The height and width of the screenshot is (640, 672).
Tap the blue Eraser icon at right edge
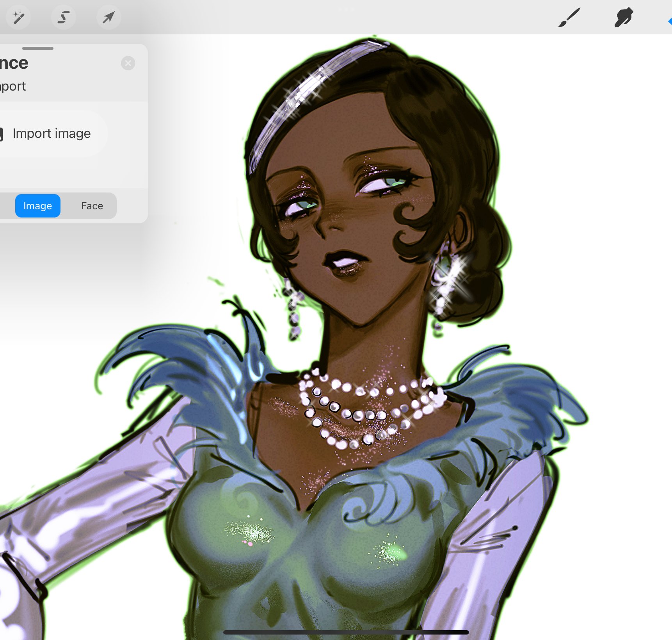point(669,21)
